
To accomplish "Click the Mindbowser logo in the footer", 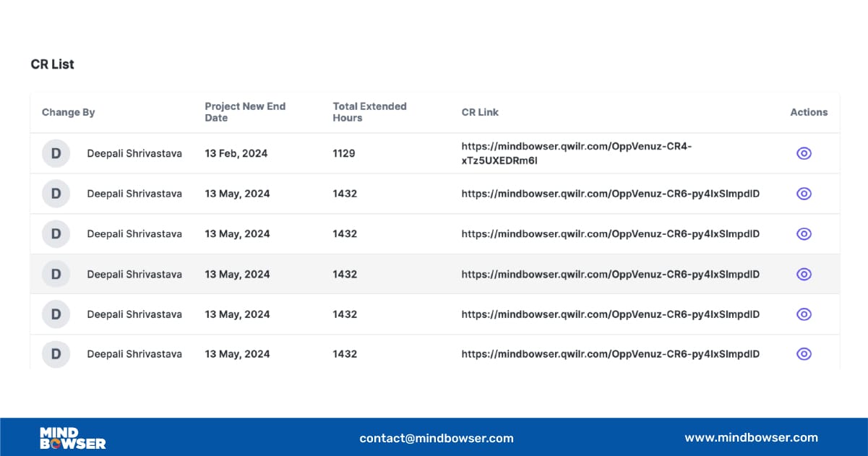I will point(72,438).
